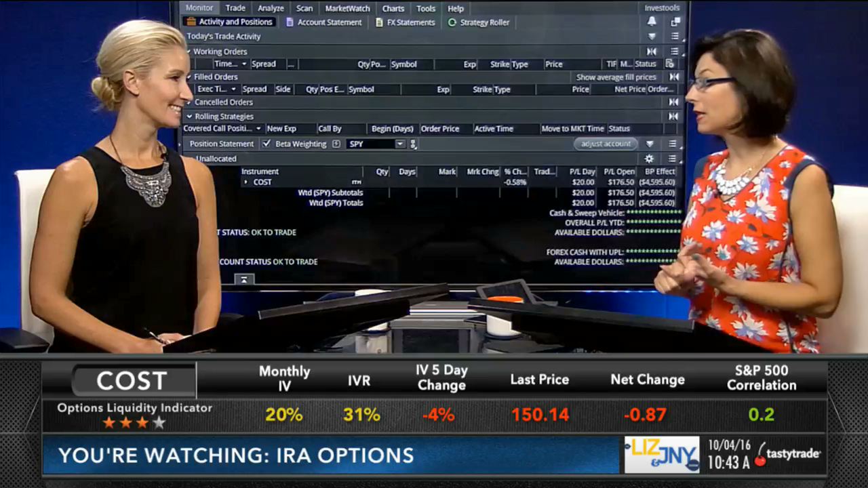Screen dimensions: 868x488
Task: Select the Activity and Positions subtab
Action: [229, 22]
